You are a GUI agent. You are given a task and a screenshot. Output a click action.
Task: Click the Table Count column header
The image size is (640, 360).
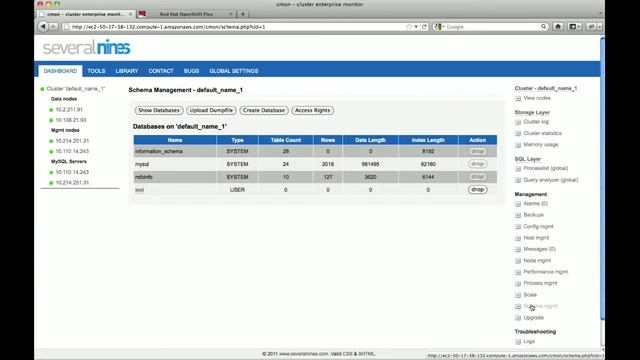(x=286, y=140)
